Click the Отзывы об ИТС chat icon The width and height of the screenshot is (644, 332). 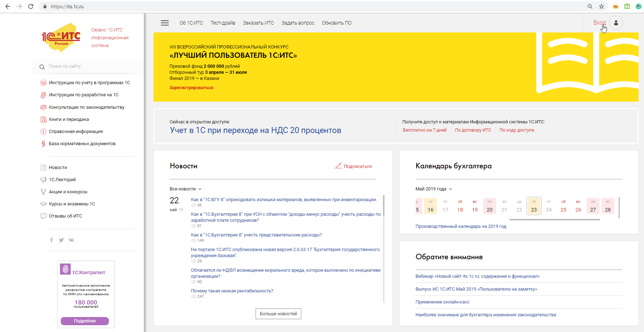click(43, 216)
